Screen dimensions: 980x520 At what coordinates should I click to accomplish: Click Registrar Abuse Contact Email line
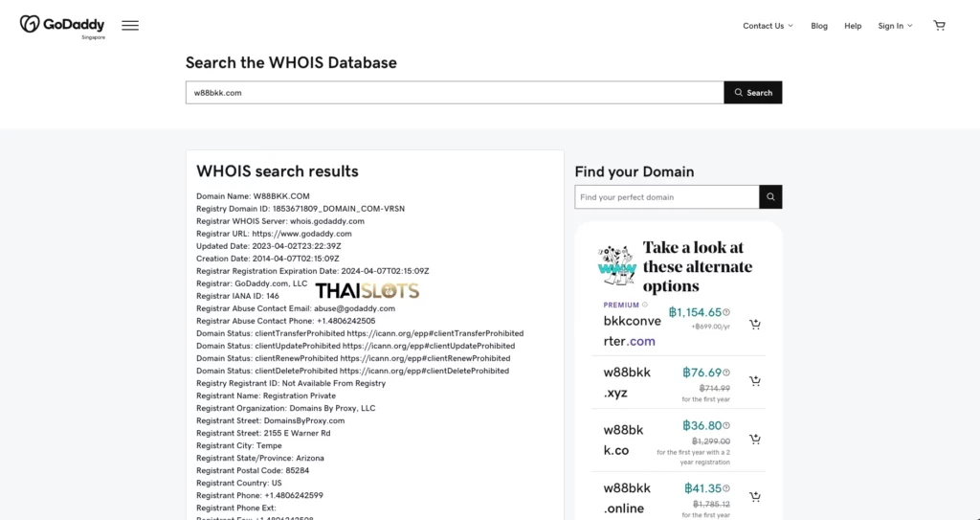pos(296,308)
